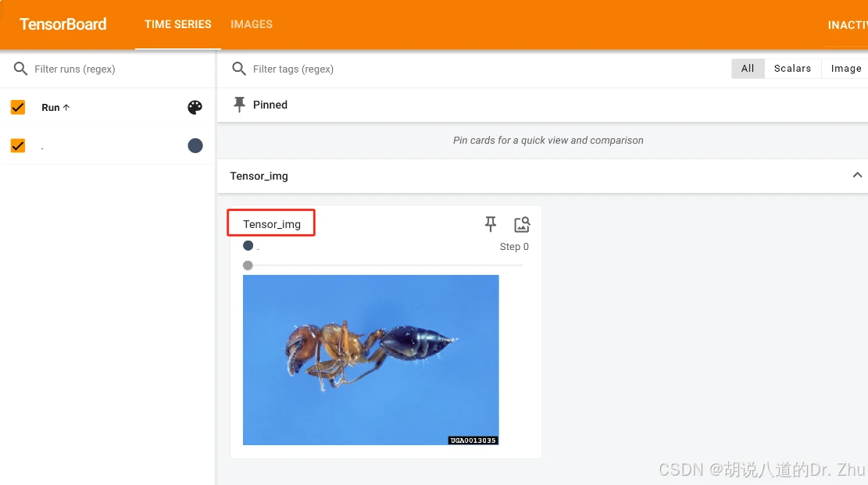The height and width of the screenshot is (485, 868).
Task: Open the run color palette icon
Action: [x=195, y=108]
